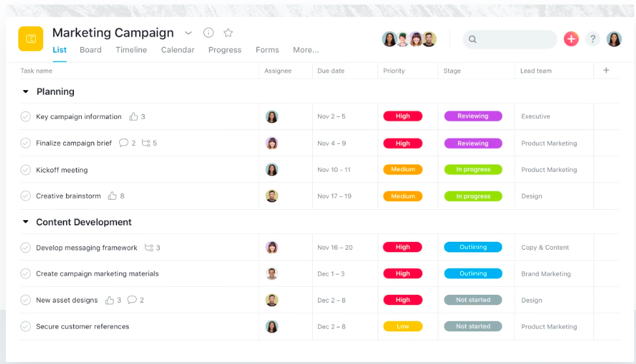Like the Key campaign information task

point(133,116)
